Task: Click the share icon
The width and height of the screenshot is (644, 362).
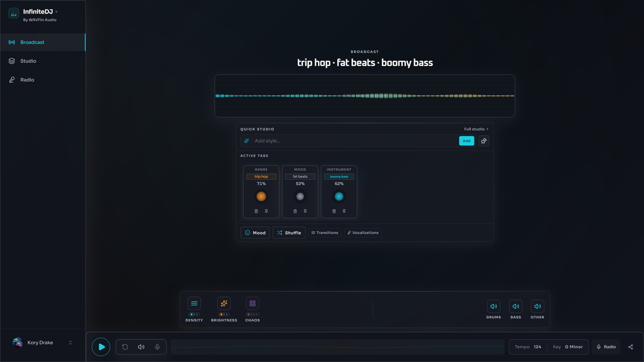Action: 631,347
